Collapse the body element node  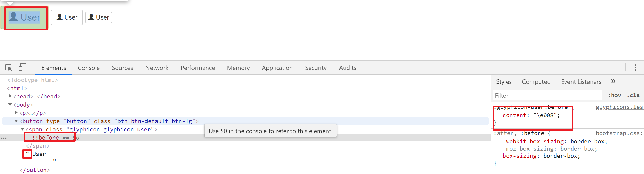(10, 104)
